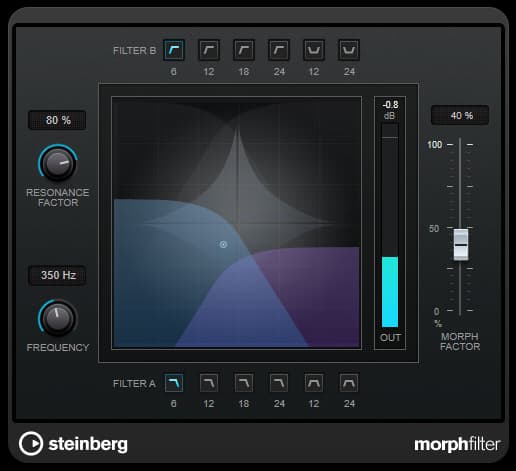Click the 350 Hz frequency value field
This screenshot has width=516, height=471.
tap(57, 275)
